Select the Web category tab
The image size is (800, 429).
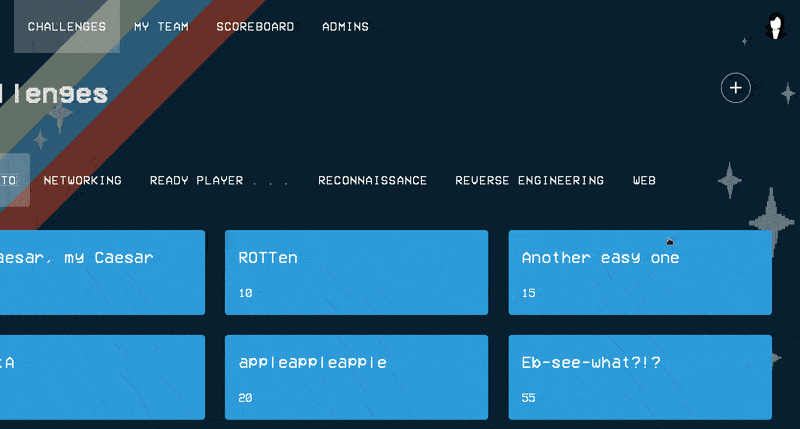644,180
